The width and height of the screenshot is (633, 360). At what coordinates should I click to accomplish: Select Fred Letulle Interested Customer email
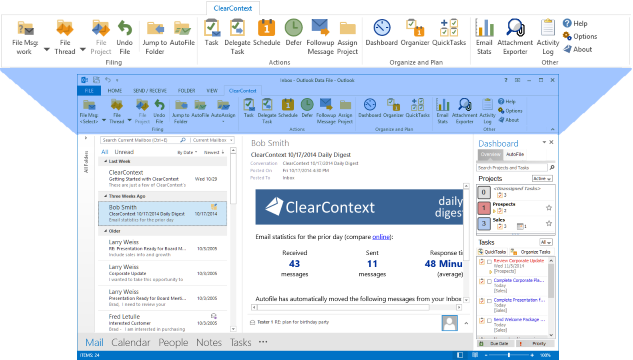point(163,322)
